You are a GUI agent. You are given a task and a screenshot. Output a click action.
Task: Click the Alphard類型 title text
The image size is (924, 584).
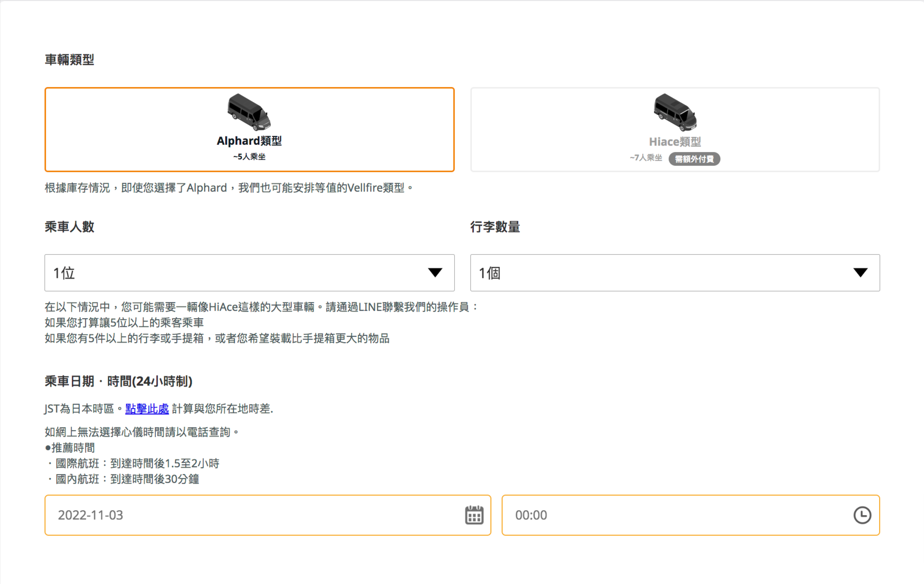(x=249, y=141)
